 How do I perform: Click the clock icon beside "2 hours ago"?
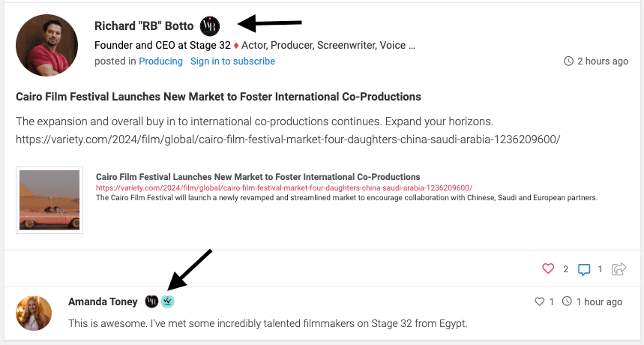click(568, 61)
